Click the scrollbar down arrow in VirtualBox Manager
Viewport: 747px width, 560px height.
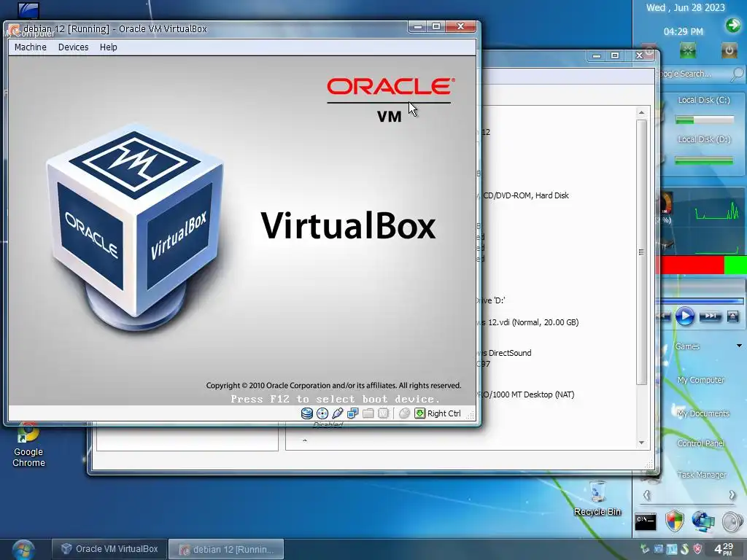pos(642,443)
